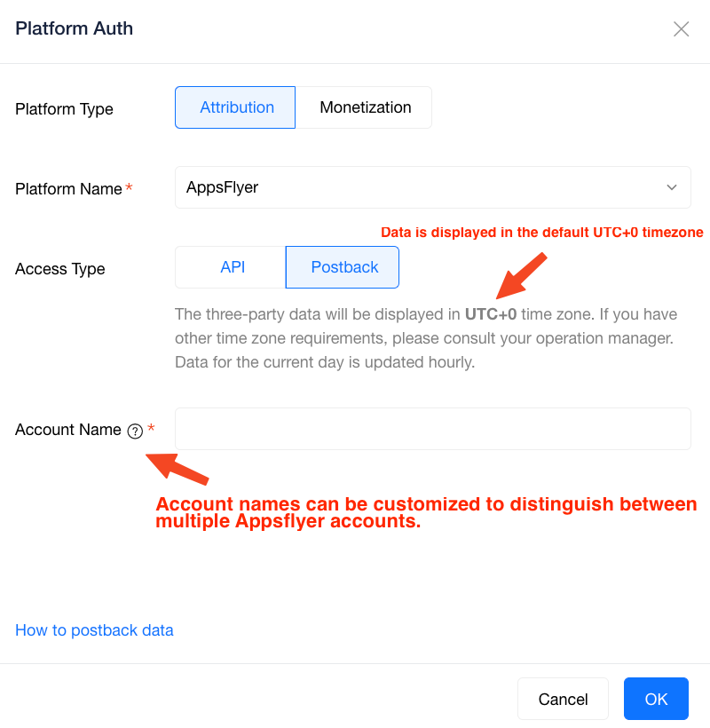Image resolution: width=710 pixels, height=728 pixels.
Task: Click the dropdown chevron on Platform Name
Action: click(672, 187)
